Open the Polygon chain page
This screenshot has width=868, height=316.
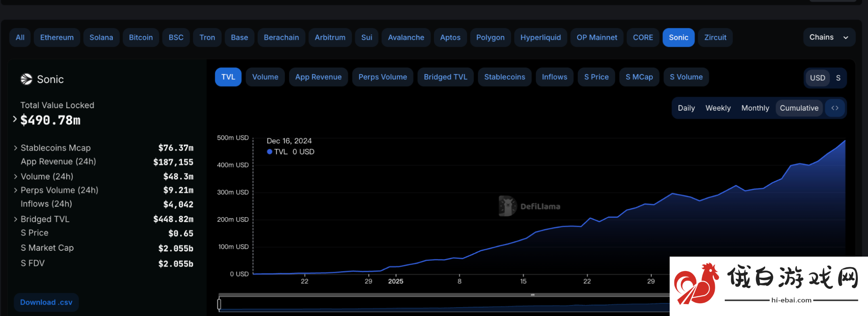click(490, 37)
